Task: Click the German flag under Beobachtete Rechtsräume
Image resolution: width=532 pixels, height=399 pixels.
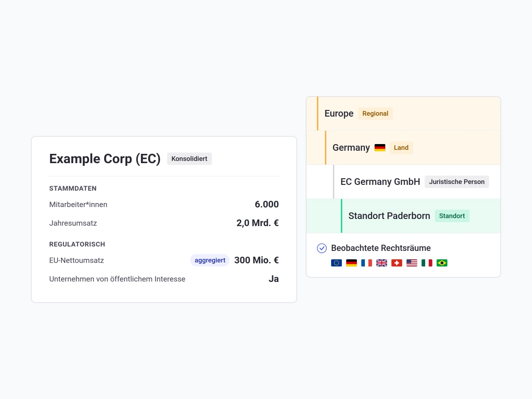Action: [x=352, y=263]
